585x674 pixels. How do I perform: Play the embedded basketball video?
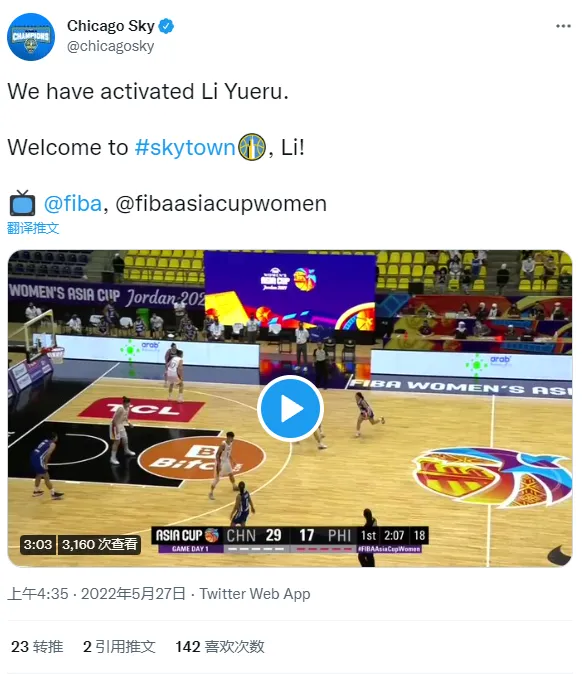click(x=290, y=408)
